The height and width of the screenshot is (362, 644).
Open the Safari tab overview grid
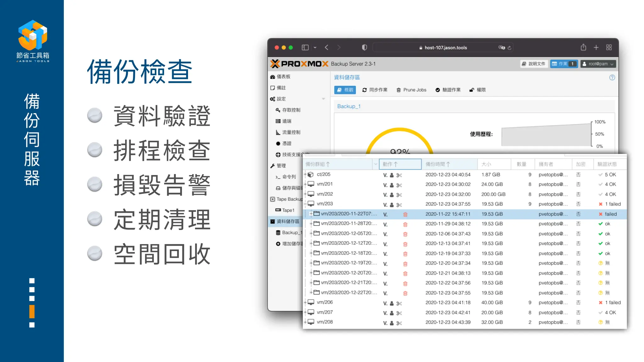pyautogui.click(x=609, y=47)
